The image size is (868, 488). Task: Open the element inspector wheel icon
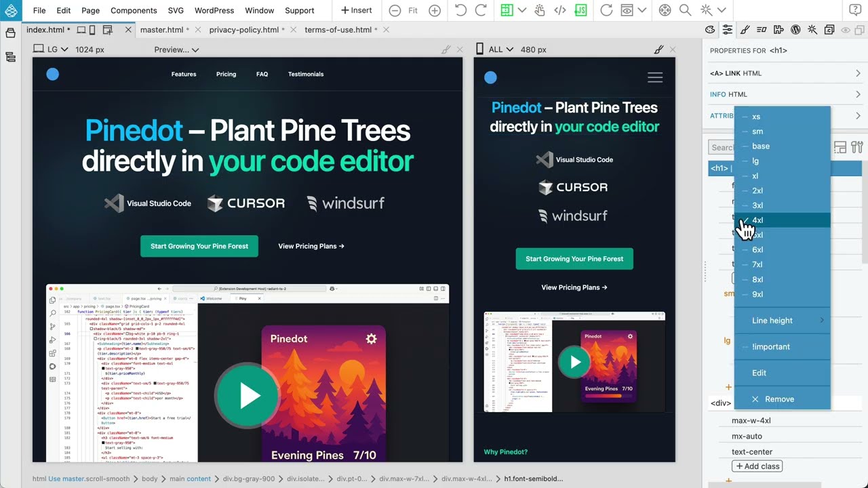[666, 10]
